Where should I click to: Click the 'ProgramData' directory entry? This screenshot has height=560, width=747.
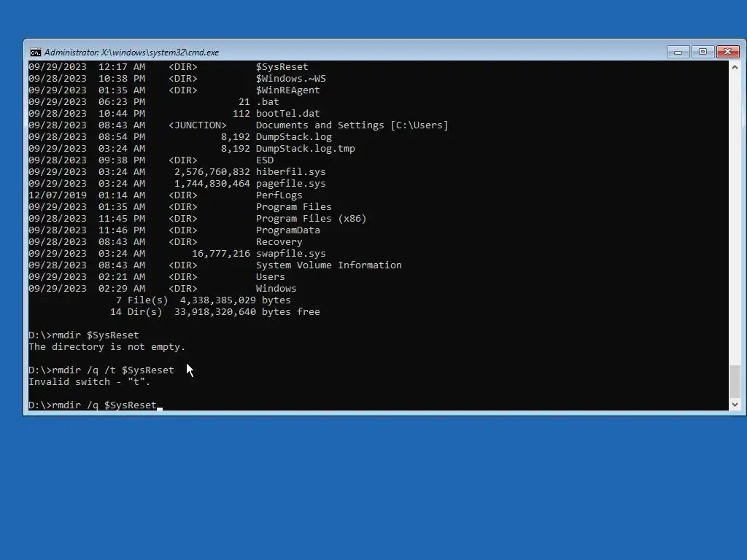pos(287,230)
